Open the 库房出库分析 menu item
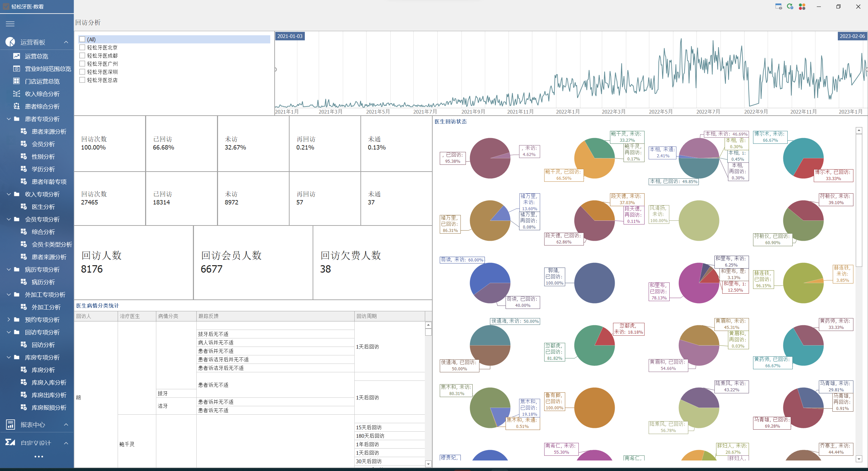The height and width of the screenshot is (471, 868). point(49,395)
